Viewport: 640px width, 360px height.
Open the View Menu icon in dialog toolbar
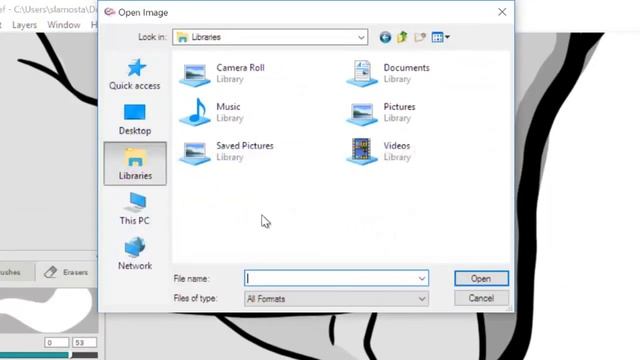click(440, 37)
